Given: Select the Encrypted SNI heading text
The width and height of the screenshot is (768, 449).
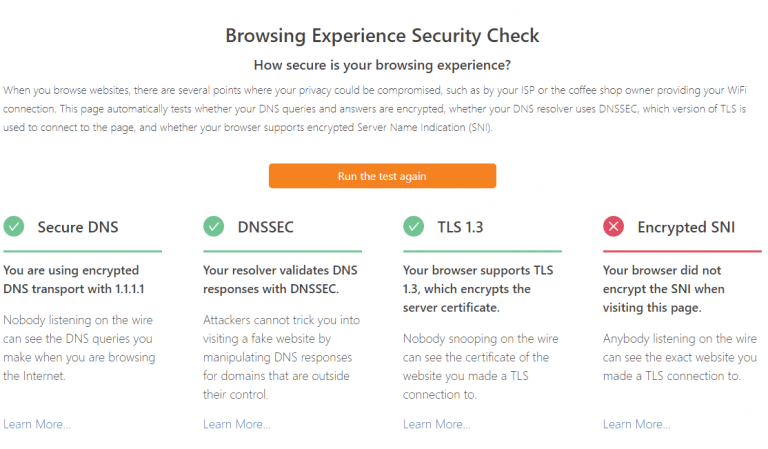Looking at the screenshot, I should point(686,227).
